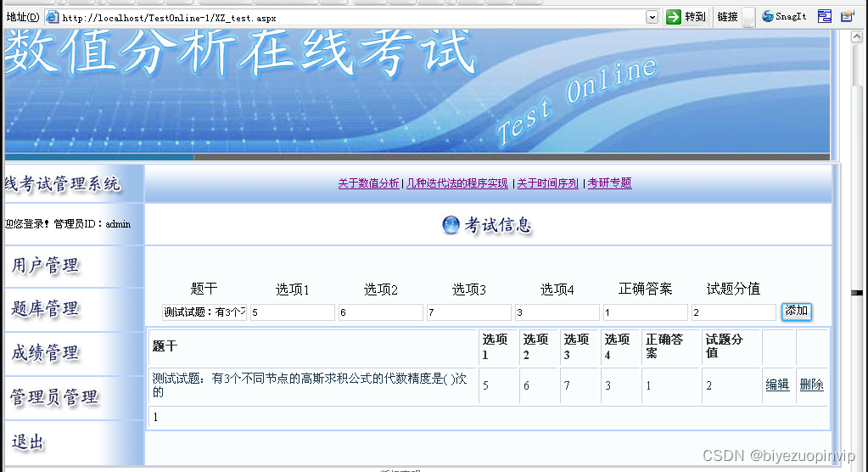
Task: Click the question text 测试试题 table cell
Action: tap(313, 385)
